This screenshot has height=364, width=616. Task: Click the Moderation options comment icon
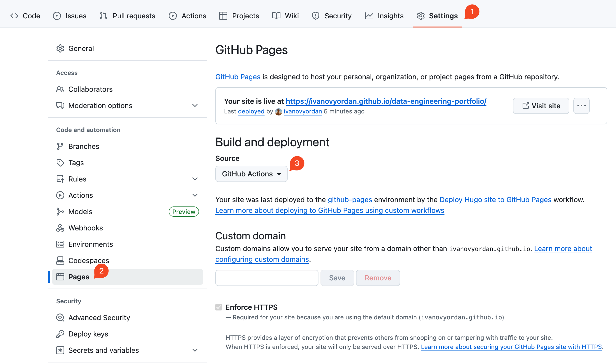60,106
